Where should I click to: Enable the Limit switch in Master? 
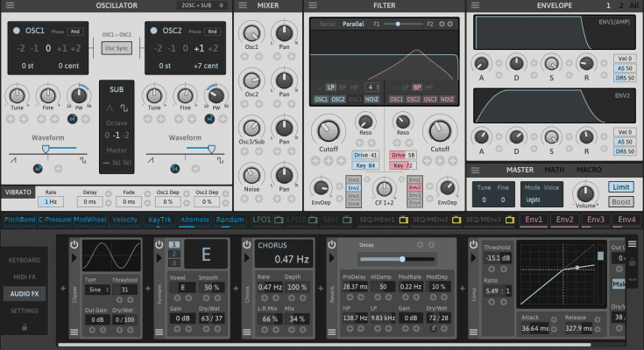pyautogui.click(x=620, y=187)
